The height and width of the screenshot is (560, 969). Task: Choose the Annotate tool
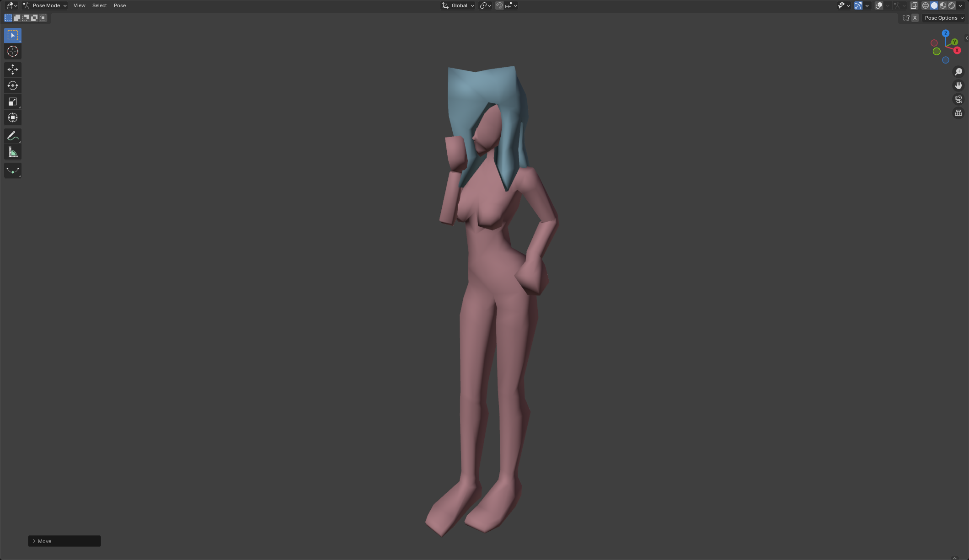pyautogui.click(x=13, y=136)
